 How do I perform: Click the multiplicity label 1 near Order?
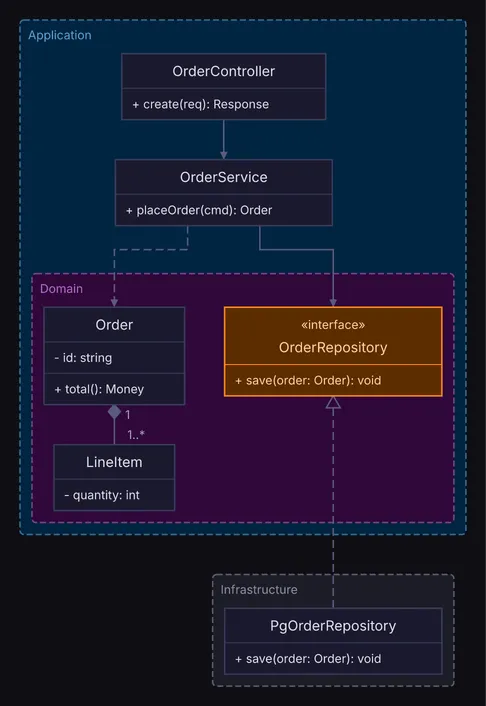(x=128, y=414)
